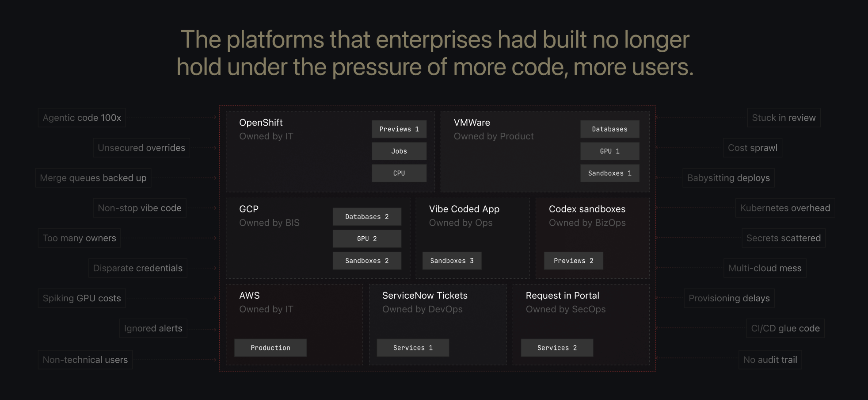Select the Unsecured overrides tag

pyautogui.click(x=141, y=148)
